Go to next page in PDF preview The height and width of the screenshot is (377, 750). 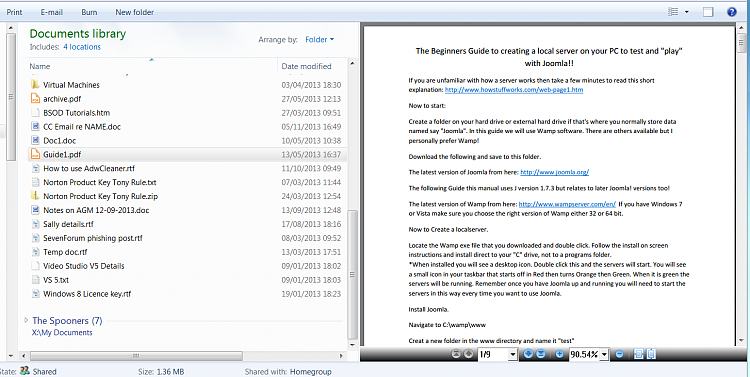528,354
